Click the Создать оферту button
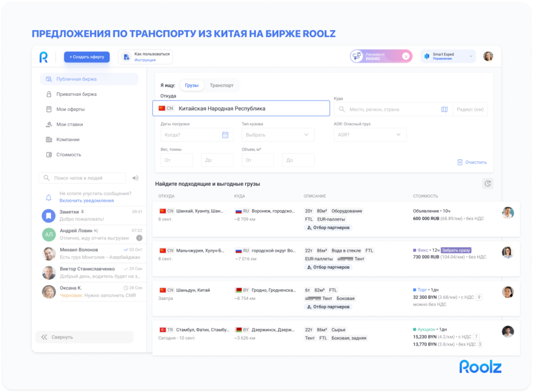The width and height of the screenshot is (533, 392). (x=87, y=57)
